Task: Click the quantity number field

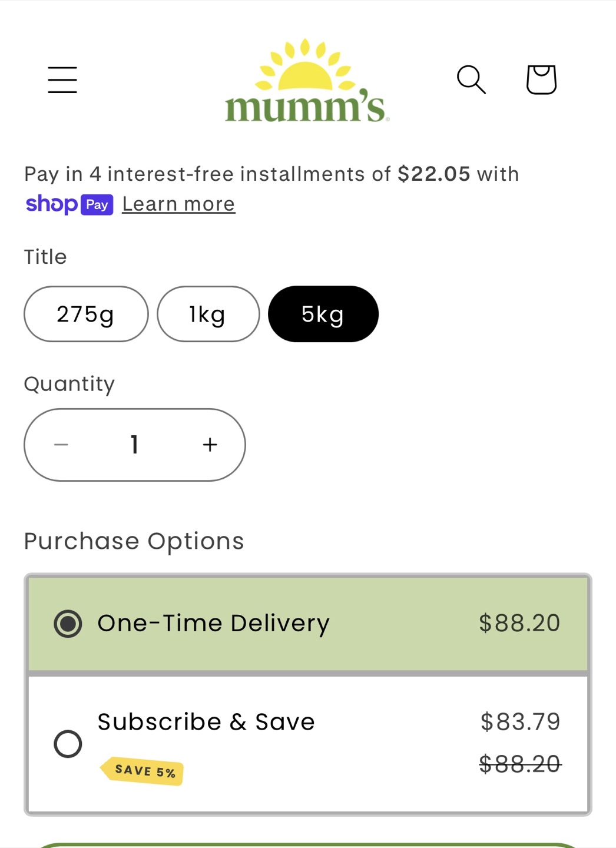Action: [x=135, y=445]
